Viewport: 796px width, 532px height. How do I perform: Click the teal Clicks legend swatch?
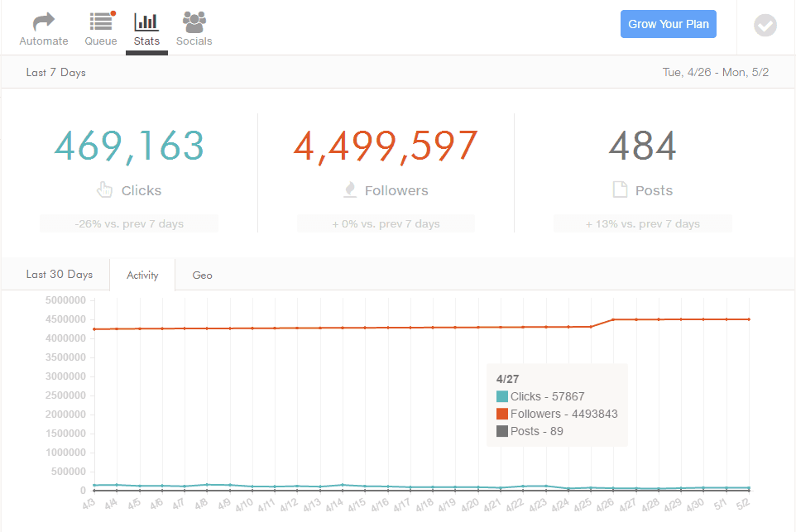point(501,396)
